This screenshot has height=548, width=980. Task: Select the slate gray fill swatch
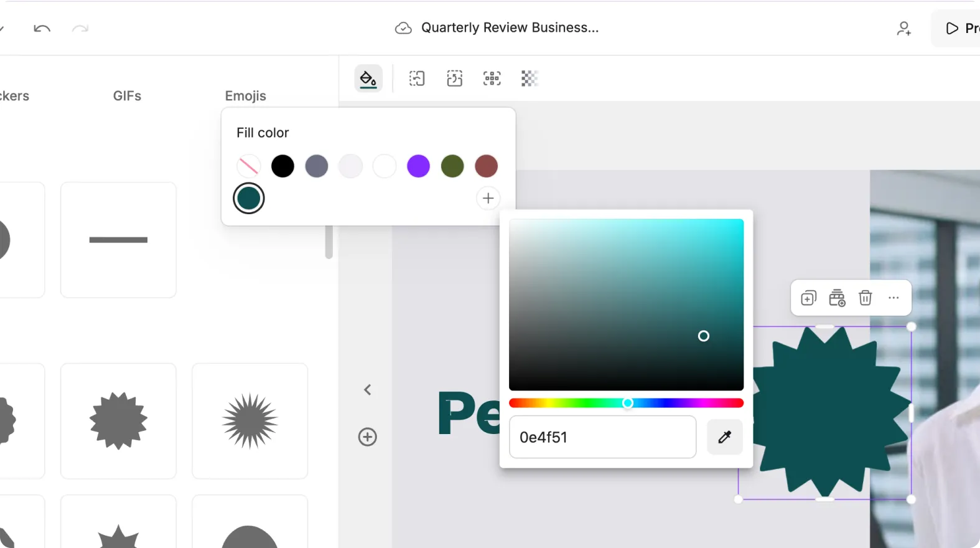click(317, 166)
